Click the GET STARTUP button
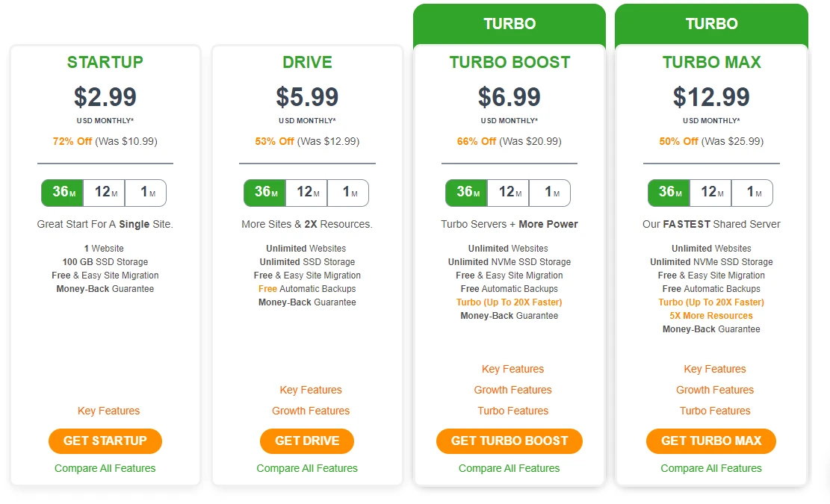This screenshot has width=830, height=504. (105, 441)
